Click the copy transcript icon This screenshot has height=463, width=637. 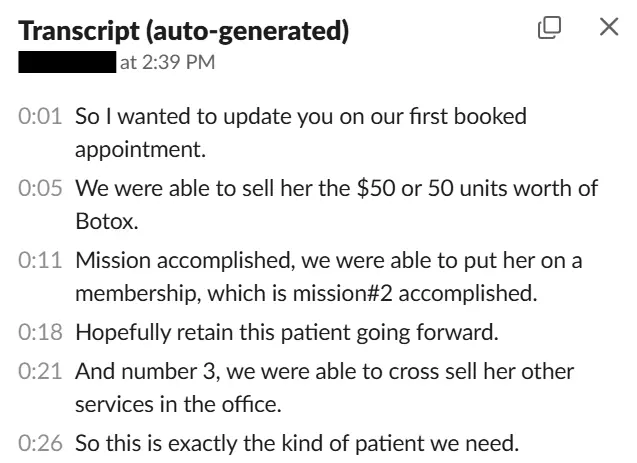pyautogui.click(x=550, y=28)
